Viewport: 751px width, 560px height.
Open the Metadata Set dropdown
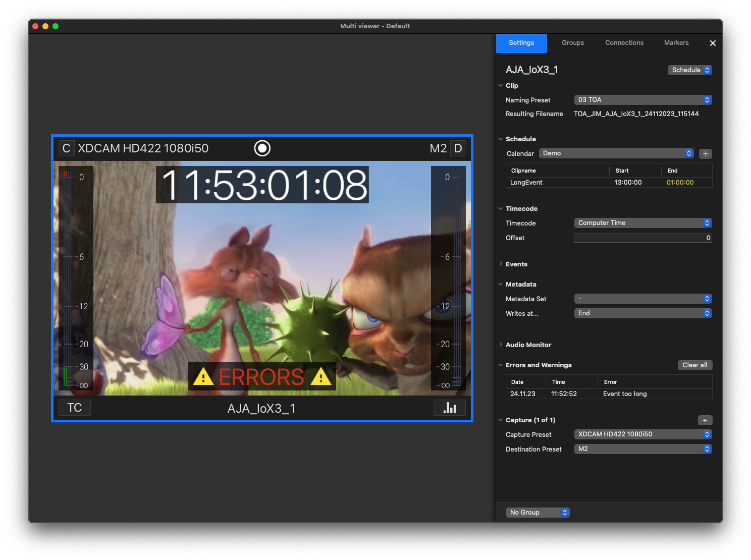tap(643, 299)
